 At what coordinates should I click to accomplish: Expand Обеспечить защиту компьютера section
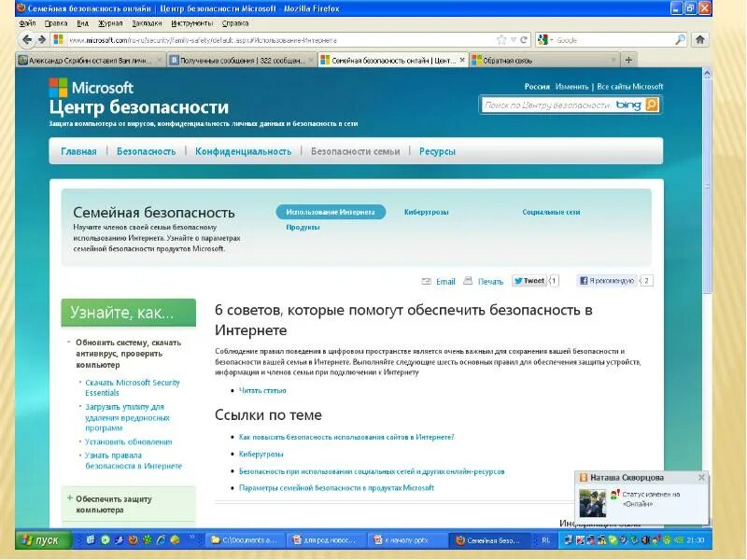tap(69, 498)
